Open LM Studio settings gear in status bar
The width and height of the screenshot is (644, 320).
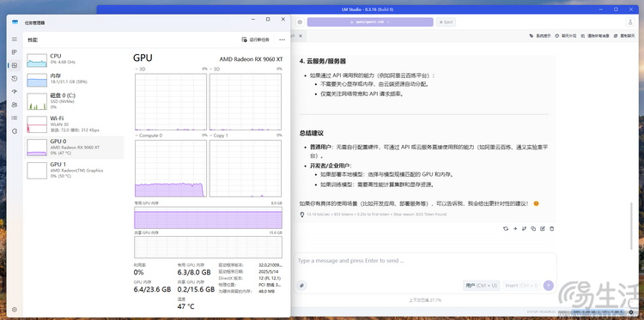[x=631, y=312]
